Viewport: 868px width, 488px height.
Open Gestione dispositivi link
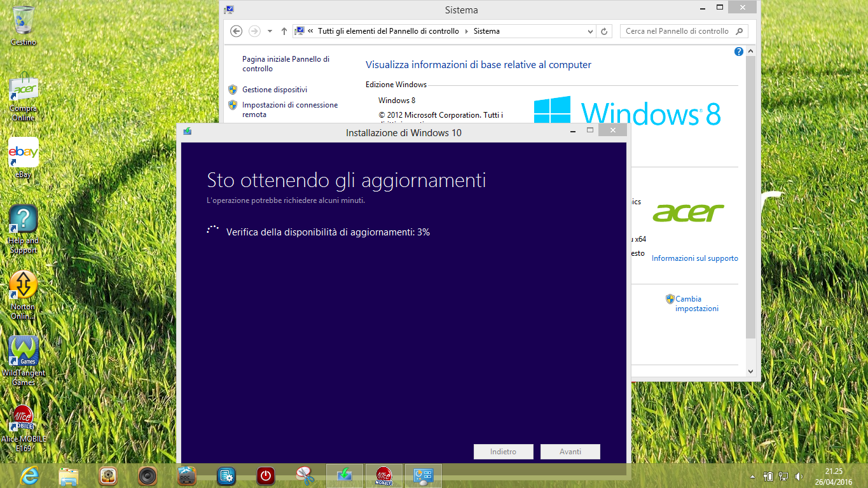275,90
